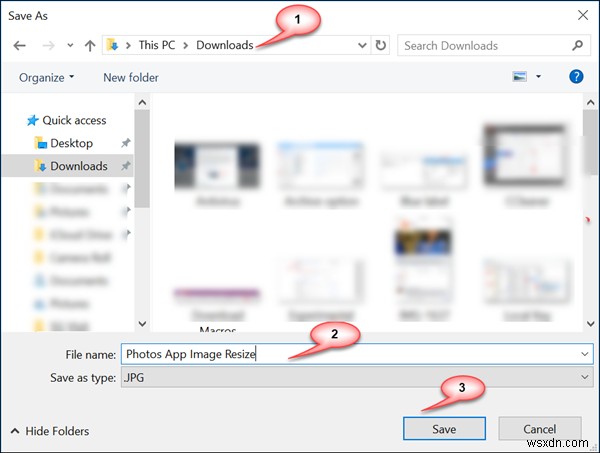This screenshot has height=453, width=600.
Task: Go back with the left arrow
Action: pyautogui.click(x=20, y=46)
